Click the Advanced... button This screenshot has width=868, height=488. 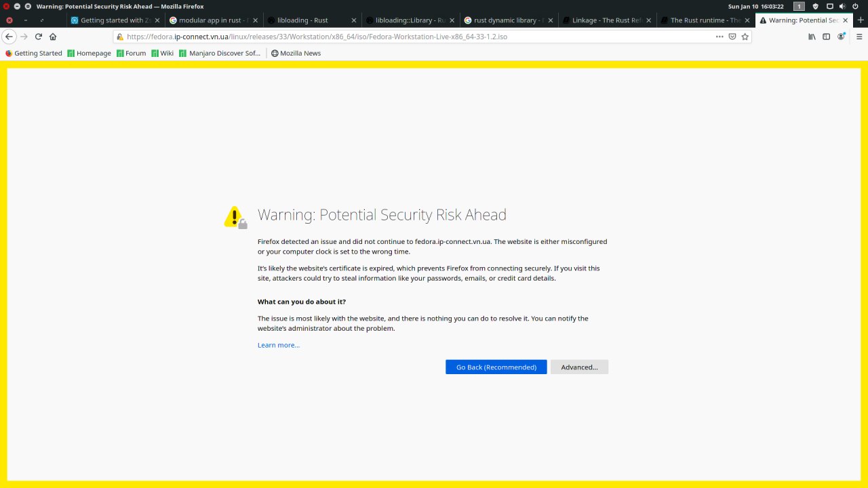[x=579, y=367]
